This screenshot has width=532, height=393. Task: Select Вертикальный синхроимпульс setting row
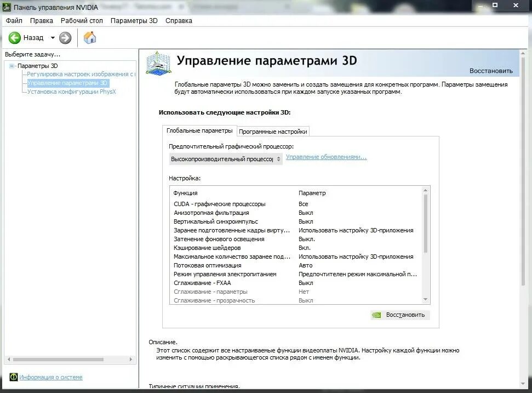[296, 221]
